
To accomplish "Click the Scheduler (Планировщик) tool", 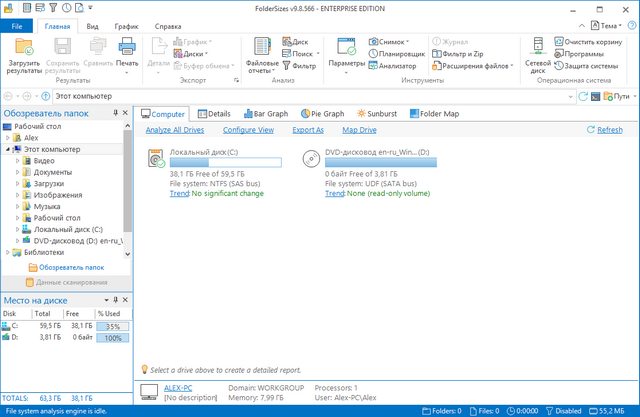I will [x=400, y=54].
